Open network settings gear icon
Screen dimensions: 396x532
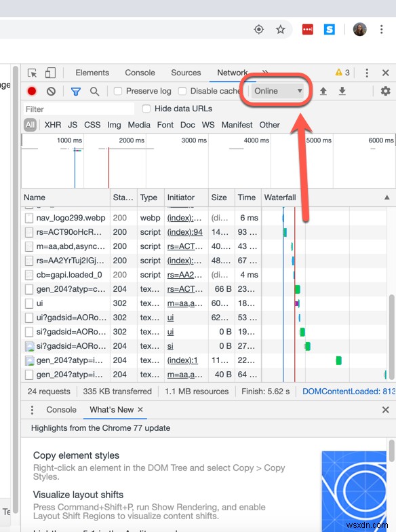point(385,91)
